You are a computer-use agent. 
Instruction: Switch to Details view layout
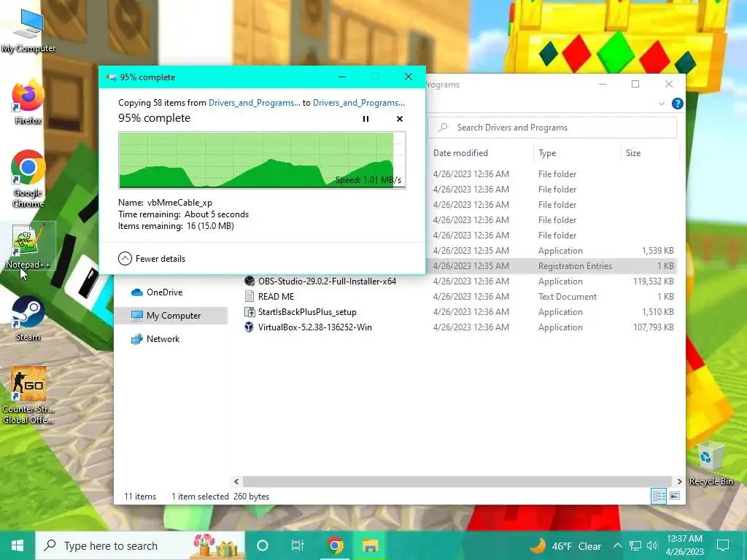point(659,496)
